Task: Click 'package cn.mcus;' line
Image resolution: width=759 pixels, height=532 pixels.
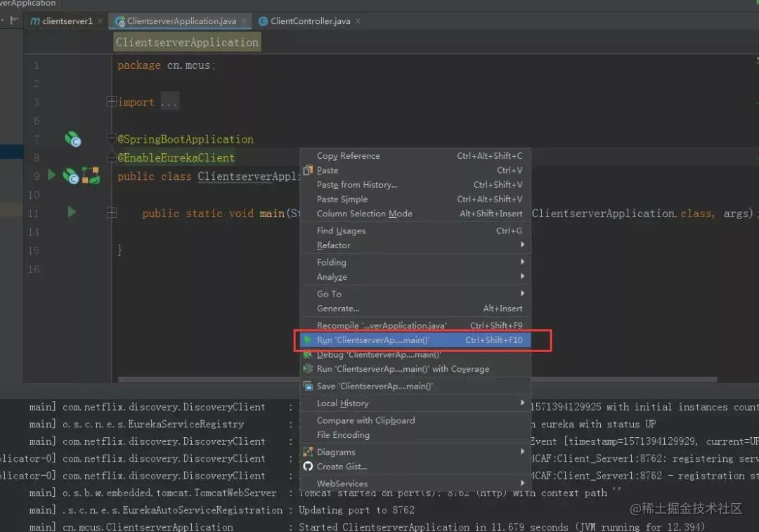Action: click(166, 65)
